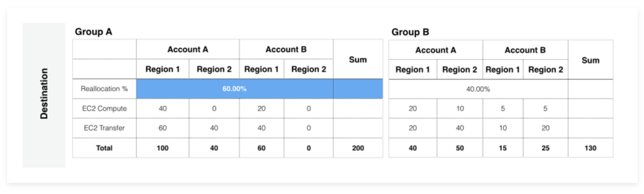The height and width of the screenshot is (194, 644).
Task: Select the EC2 Compute row label
Action: 104,109
